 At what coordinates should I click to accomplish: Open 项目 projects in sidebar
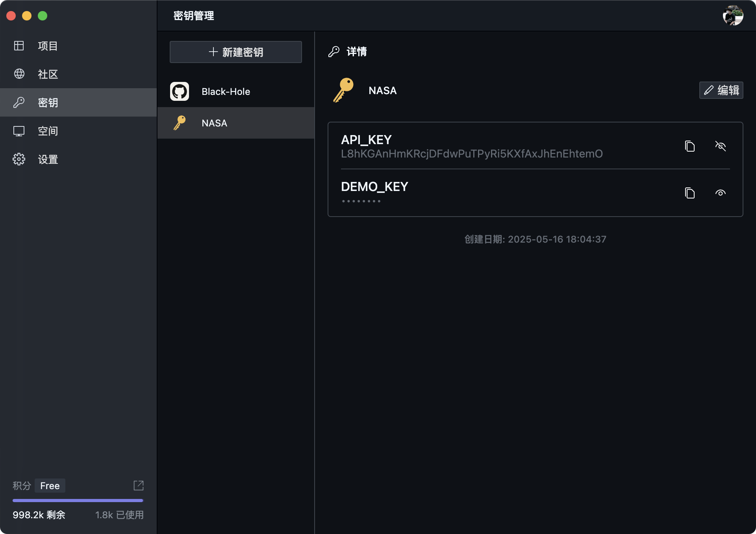pyautogui.click(x=47, y=46)
